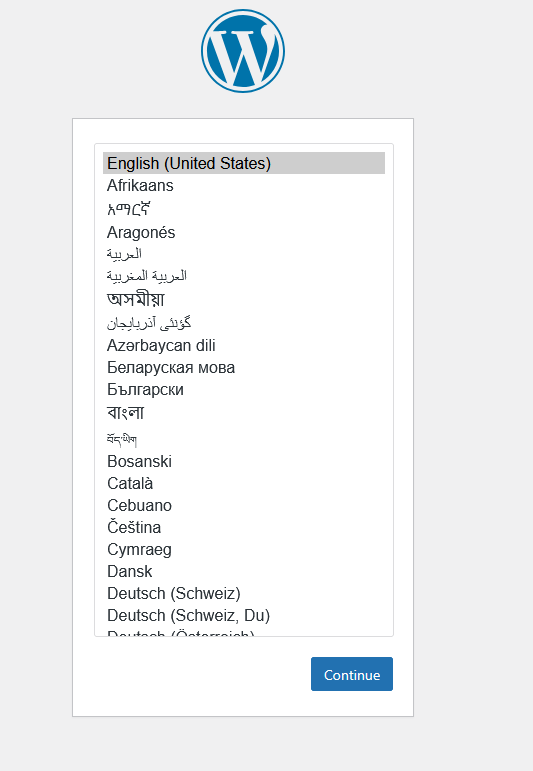Select Deutsch (Schweiz, Du) option
Viewport: 533px width, 771px height.
click(x=244, y=615)
